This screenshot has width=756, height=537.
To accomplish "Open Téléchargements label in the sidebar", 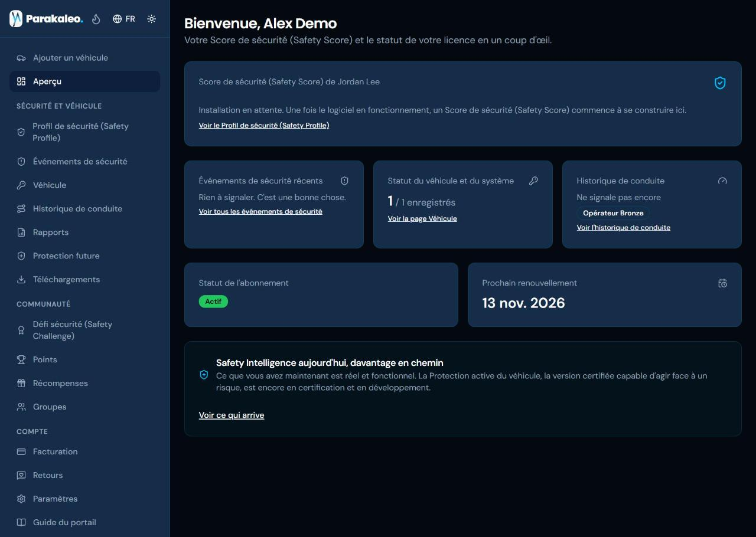I will point(66,280).
